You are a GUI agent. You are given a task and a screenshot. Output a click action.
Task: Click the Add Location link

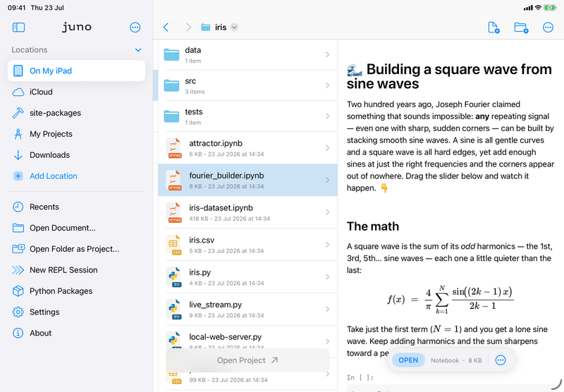click(x=54, y=176)
